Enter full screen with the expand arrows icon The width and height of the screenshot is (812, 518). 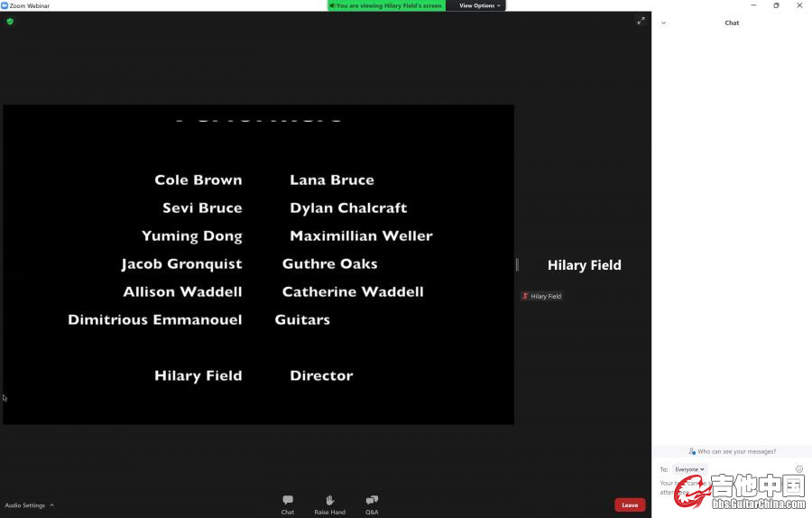point(641,21)
